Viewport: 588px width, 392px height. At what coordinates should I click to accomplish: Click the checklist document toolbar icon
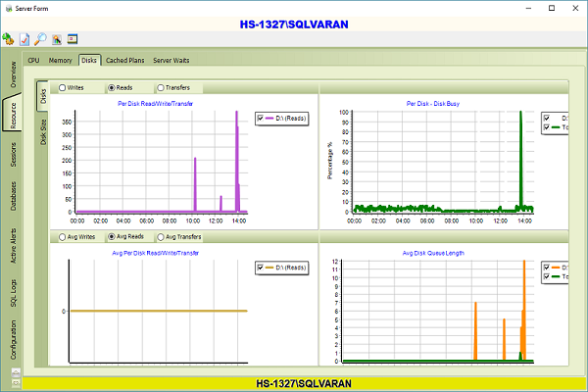(x=24, y=39)
